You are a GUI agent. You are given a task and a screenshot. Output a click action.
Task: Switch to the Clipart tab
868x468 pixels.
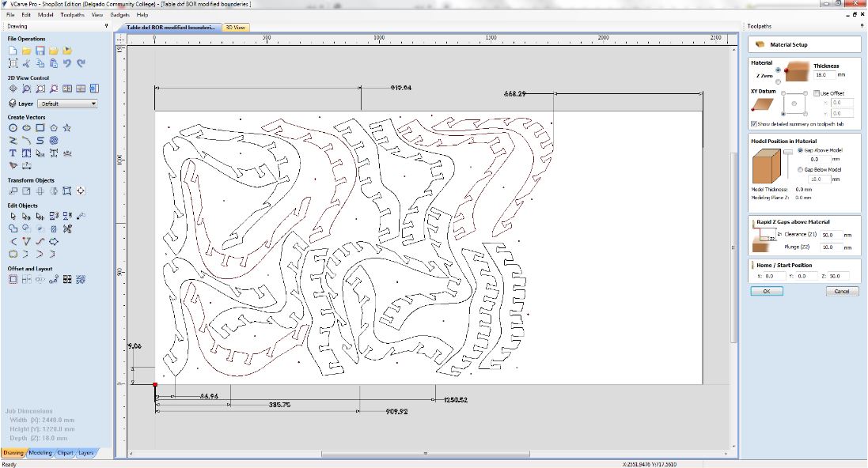click(66, 452)
